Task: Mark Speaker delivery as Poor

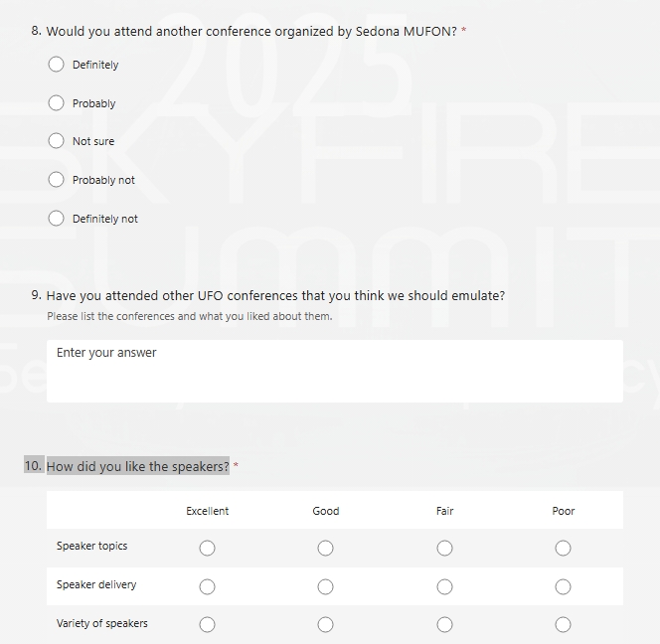Action: (x=563, y=586)
